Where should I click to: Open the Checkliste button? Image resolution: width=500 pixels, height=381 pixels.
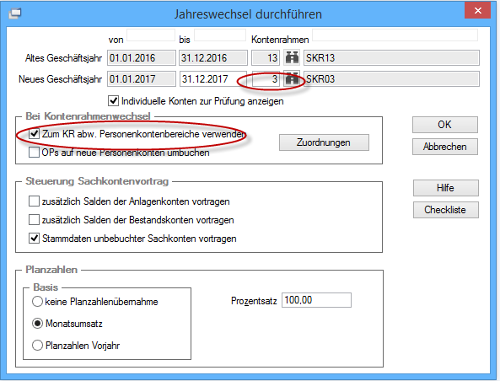[x=446, y=210]
